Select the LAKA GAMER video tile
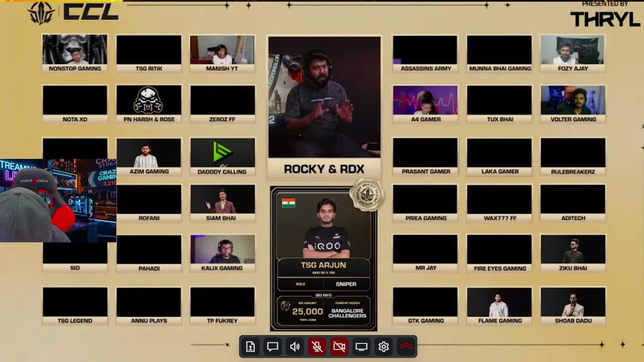 500,156
